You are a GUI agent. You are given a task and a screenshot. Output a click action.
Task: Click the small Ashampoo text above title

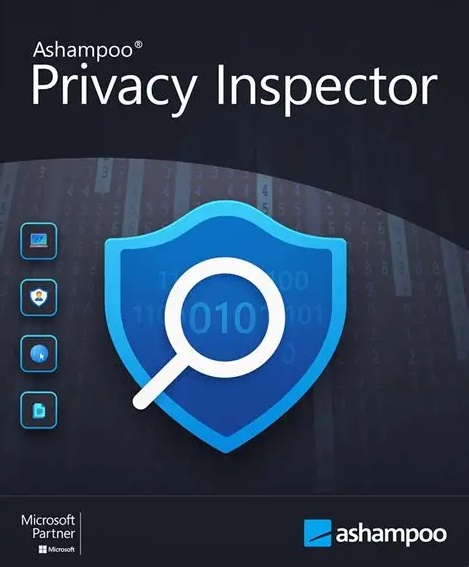pos(83,50)
